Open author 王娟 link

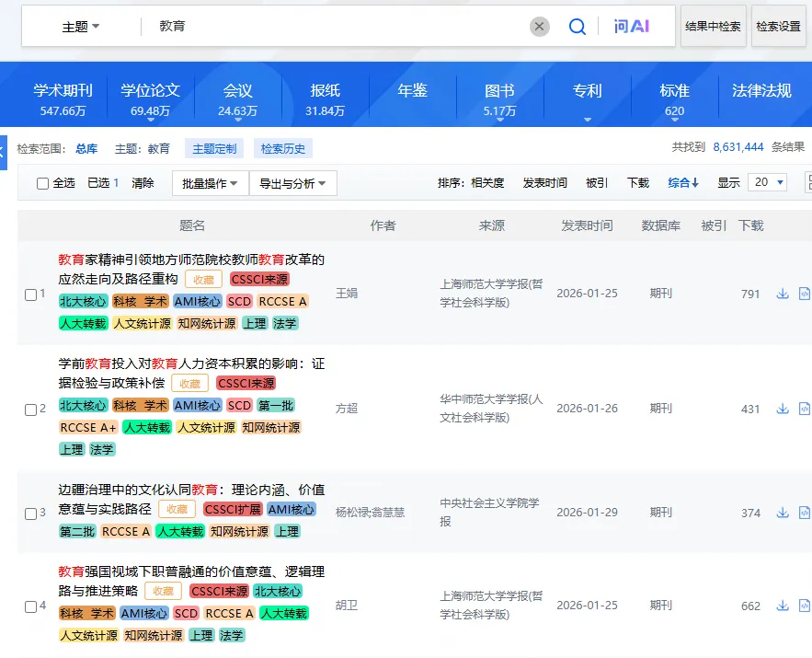[x=347, y=294]
